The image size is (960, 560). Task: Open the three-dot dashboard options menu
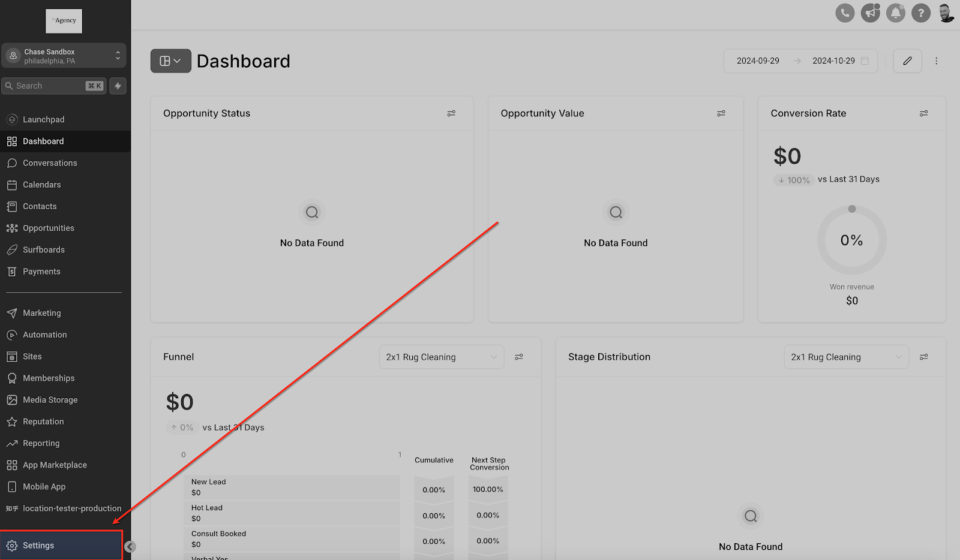click(x=936, y=61)
